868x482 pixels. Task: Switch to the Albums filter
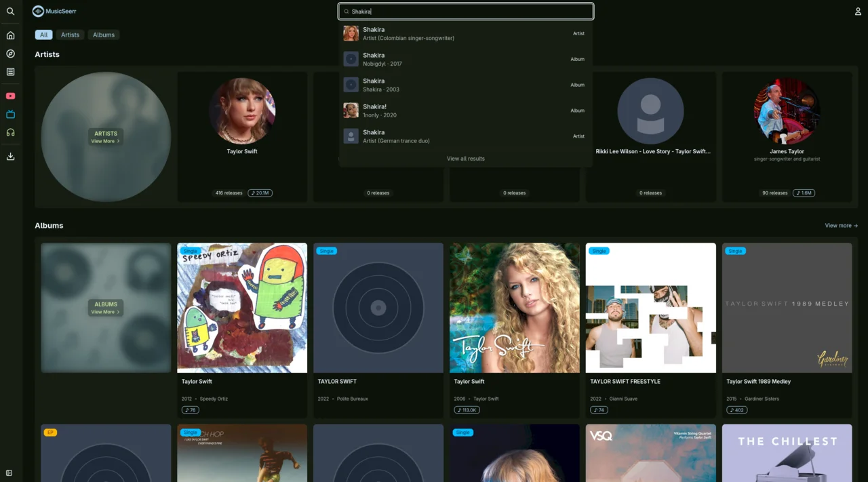(x=104, y=35)
